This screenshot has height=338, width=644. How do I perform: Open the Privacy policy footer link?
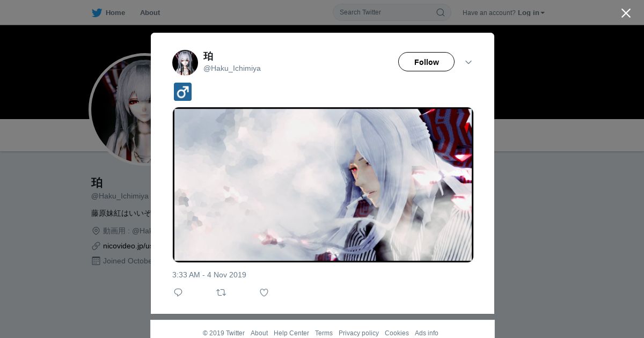click(x=358, y=333)
